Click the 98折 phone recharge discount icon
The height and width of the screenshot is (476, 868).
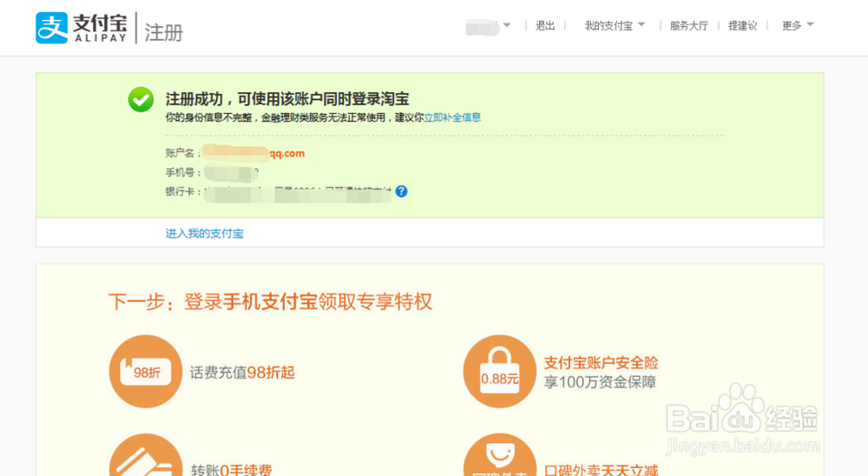(x=146, y=371)
